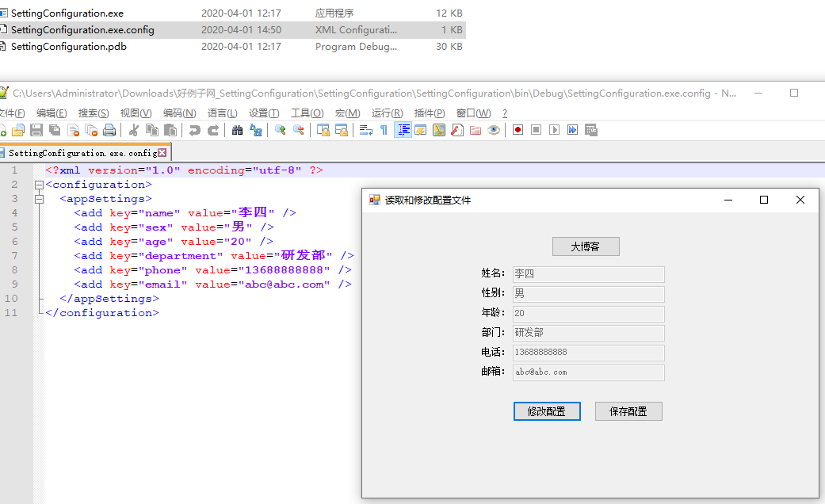Undo last edit with toolbar arrow
The height and width of the screenshot is (504, 825).
pos(195,130)
